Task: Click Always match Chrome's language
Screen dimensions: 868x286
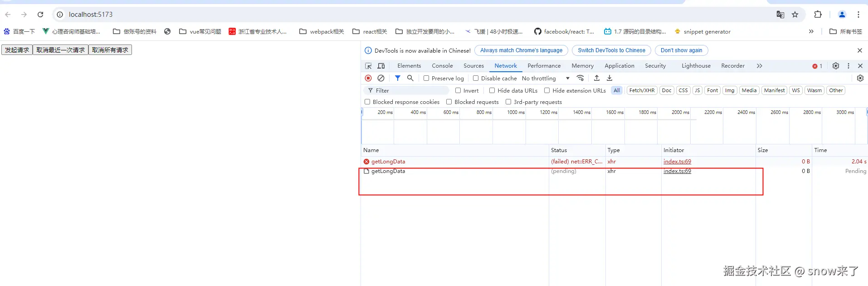Action: coord(522,50)
